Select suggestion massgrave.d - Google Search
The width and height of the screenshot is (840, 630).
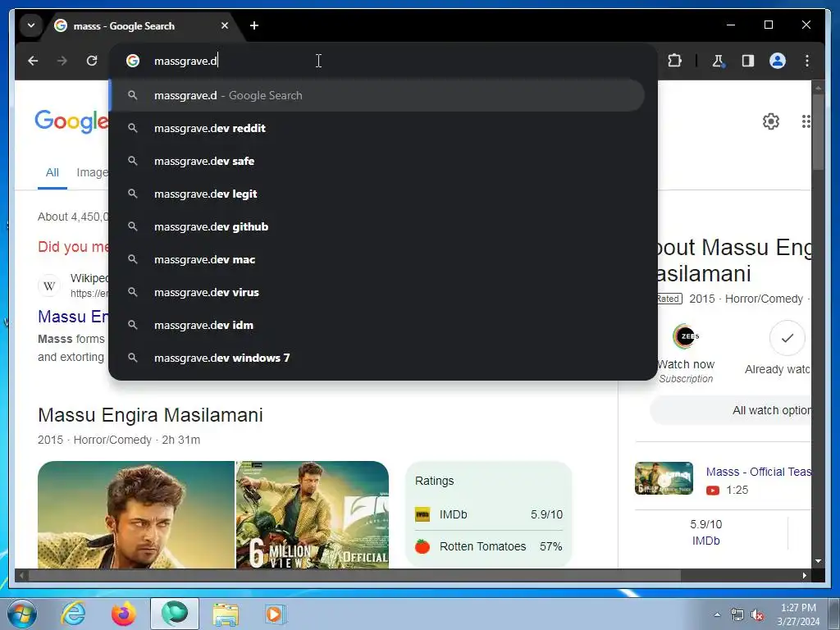[377, 95]
